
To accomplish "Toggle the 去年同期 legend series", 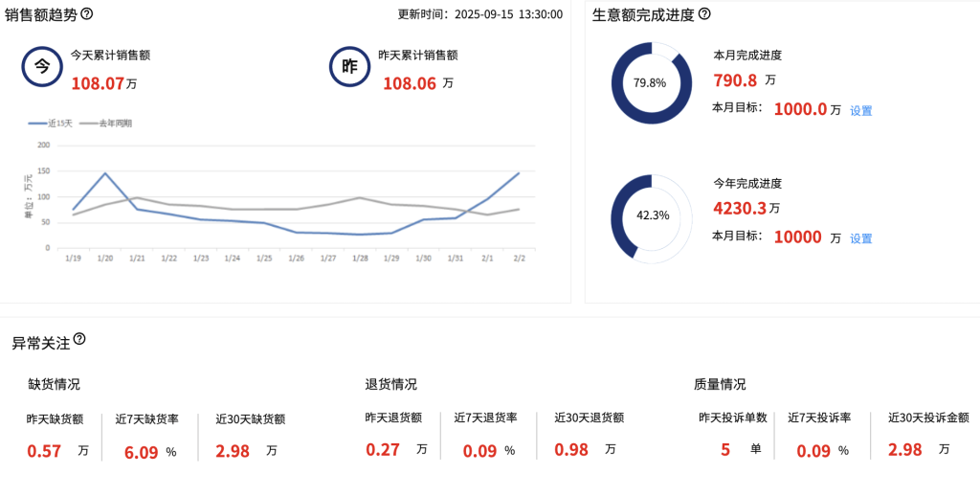I will [106, 124].
